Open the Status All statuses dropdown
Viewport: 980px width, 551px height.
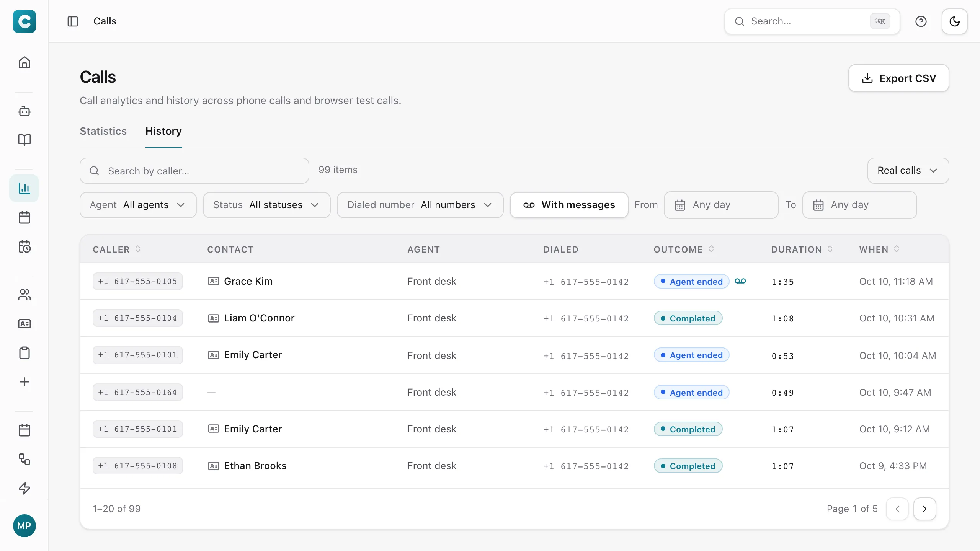coord(267,205)
